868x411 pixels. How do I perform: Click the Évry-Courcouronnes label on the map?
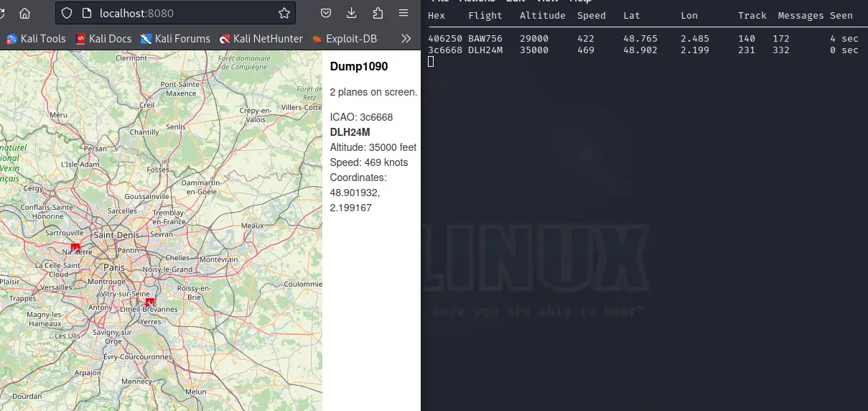coord(136,356)
